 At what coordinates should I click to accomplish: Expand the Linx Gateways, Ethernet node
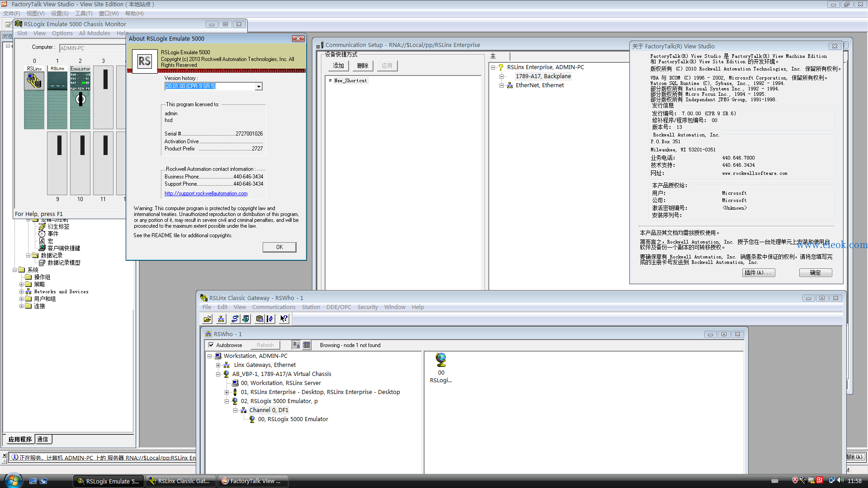coord(218,365)
